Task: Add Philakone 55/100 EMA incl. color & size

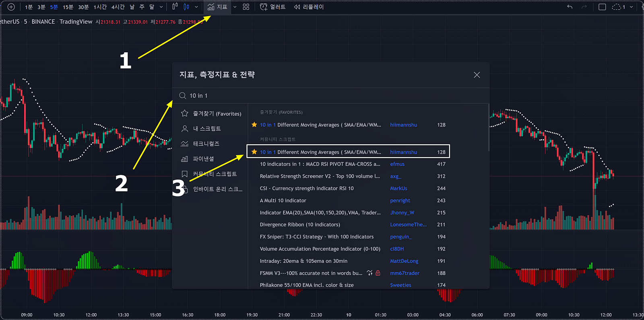Action: pos(307,285)
